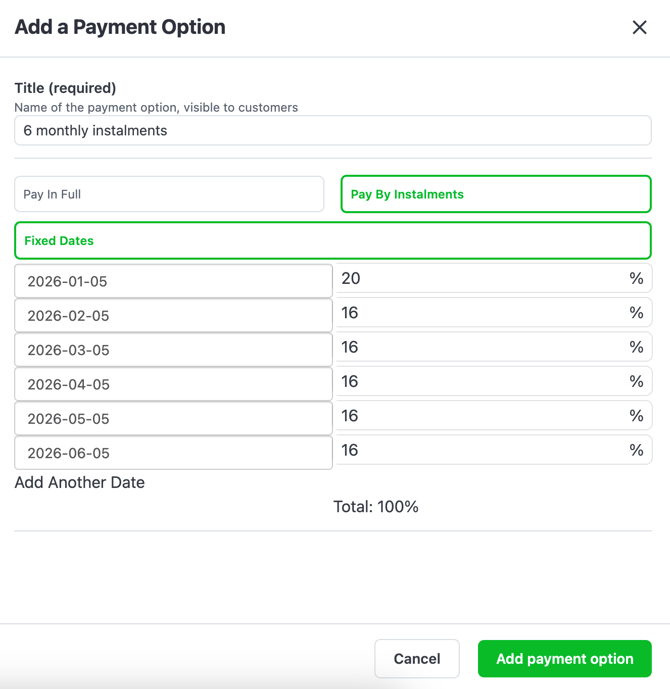Image resolution: width=670 pixels, height=689 pixels.
Task: Select the Pay In Full option
Action: [x=169, y=194]
